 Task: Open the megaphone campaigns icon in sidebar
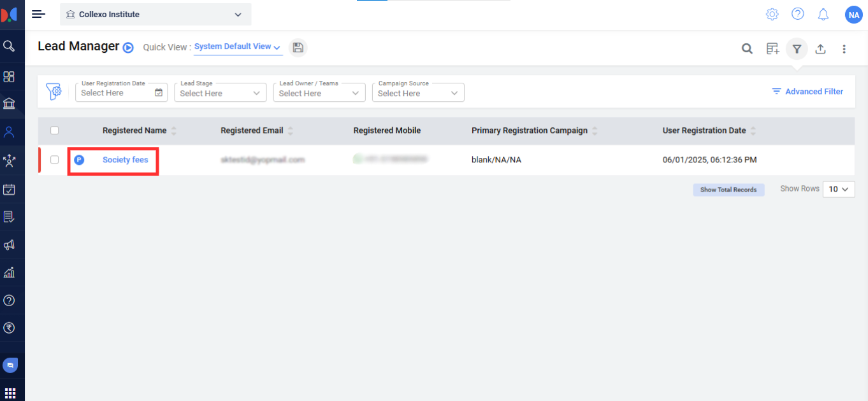pyautogui.click(x=9, y=245)
